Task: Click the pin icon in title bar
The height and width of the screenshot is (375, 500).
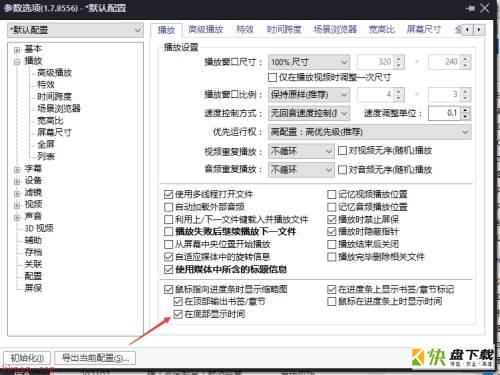Action: click(x=470, y=8)
